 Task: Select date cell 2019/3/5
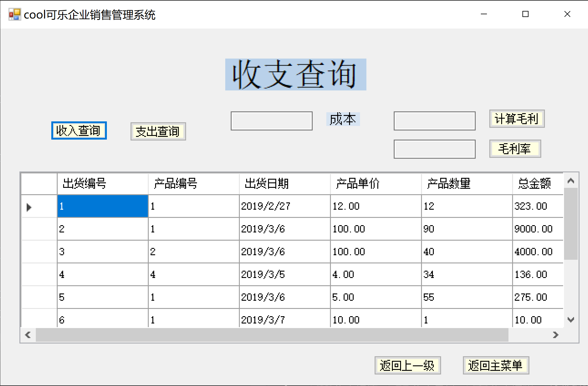[x=285, y=274]
